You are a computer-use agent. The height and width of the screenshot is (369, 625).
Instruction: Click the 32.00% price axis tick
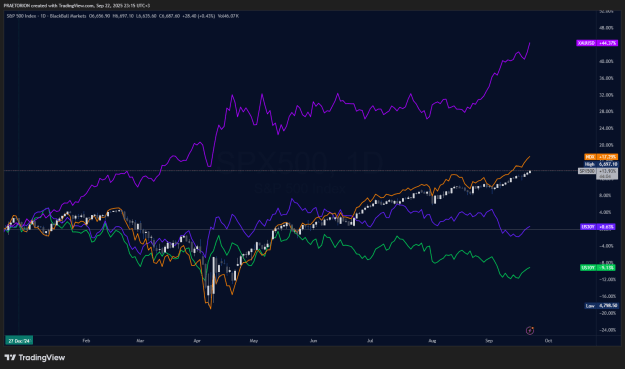click(x=606, y=95)
